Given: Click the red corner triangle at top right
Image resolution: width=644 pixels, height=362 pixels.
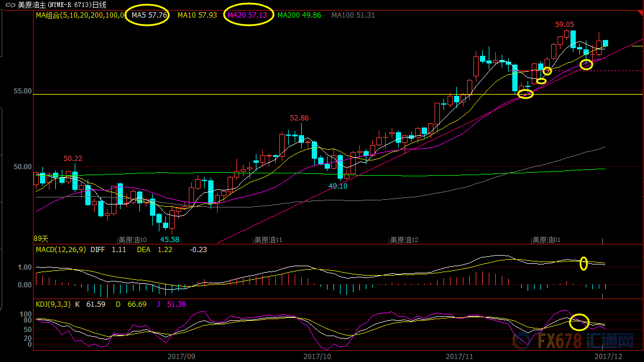Looking at the screenshot, I should pos(639,14).
